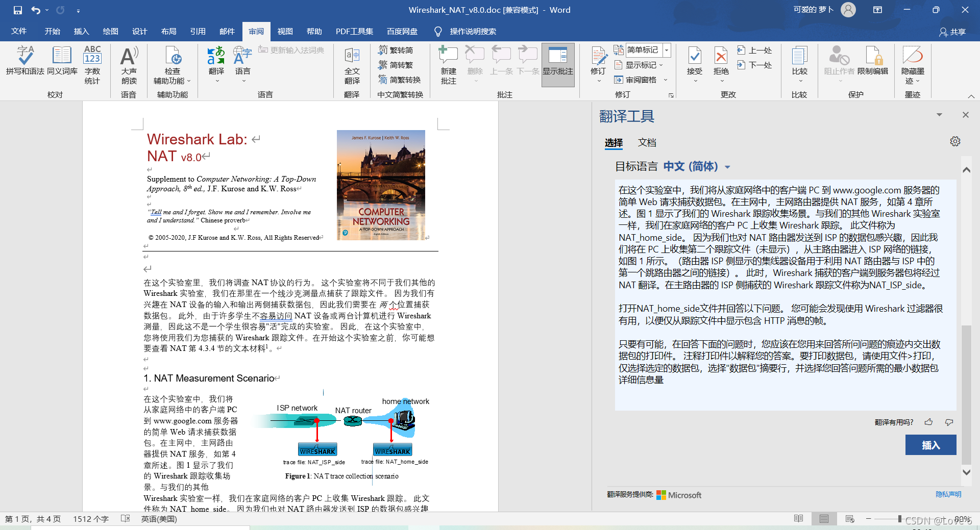Image resolution: width=980 pixels, height=530 pixels.
Task: Toggle show comments (显示批注)
Action: tap(558, 65)
